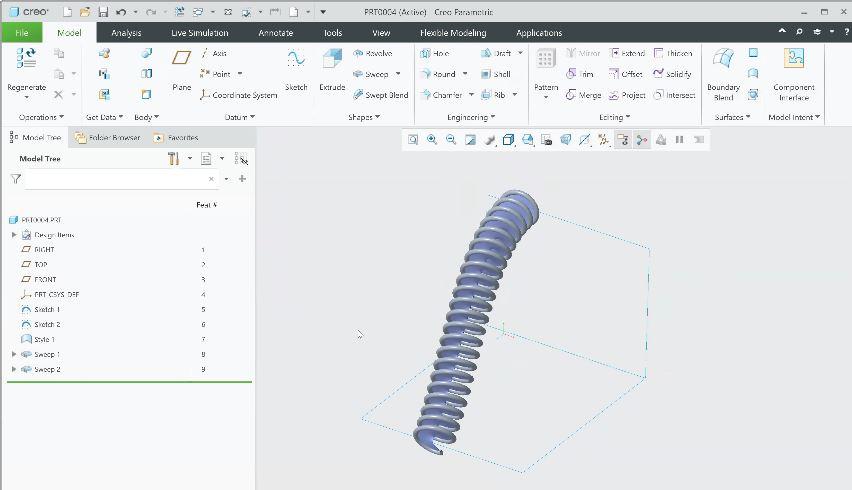Toggle spin center display in graphics toolbar

(x=641, y=140)
